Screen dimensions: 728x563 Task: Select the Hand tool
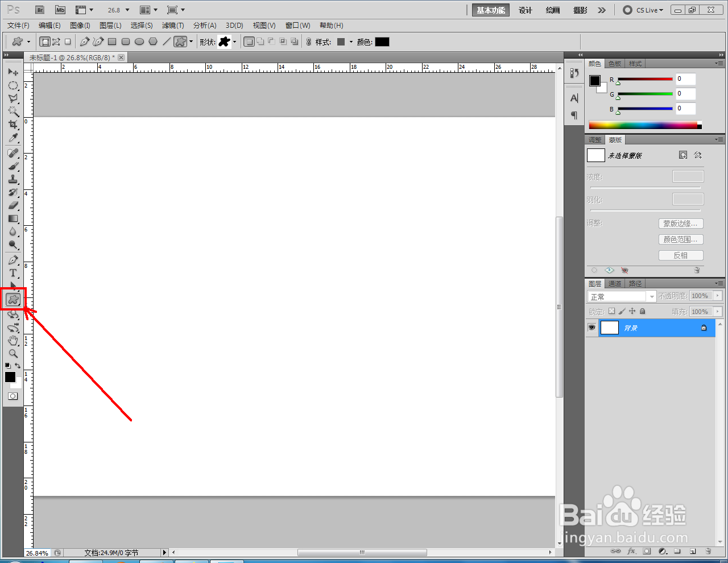[13, 341]
